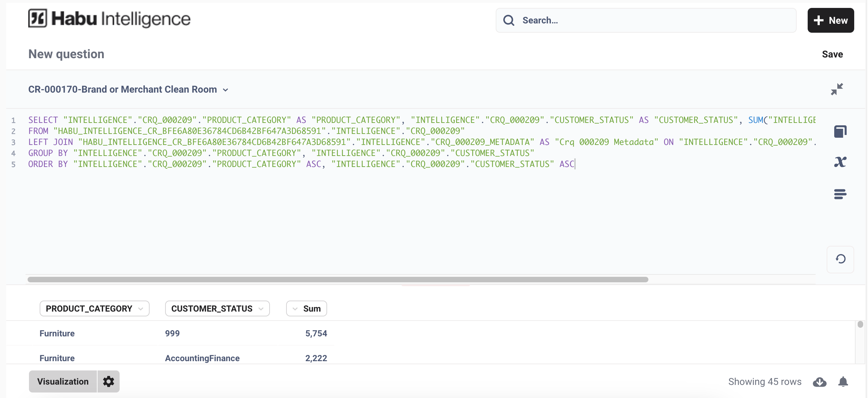Open the CUSTOMER_STATUS column header dropdown
Image resolution: width=868 pixels, height=398 pixels.
coord(217,308)
